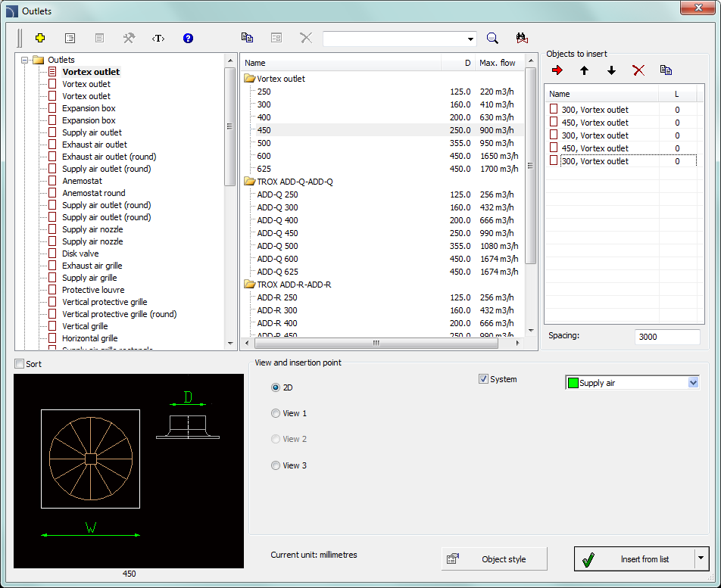This screenshot has height=588, width=721.
Task: Enable the Sort checkbox
Action: 20,364
